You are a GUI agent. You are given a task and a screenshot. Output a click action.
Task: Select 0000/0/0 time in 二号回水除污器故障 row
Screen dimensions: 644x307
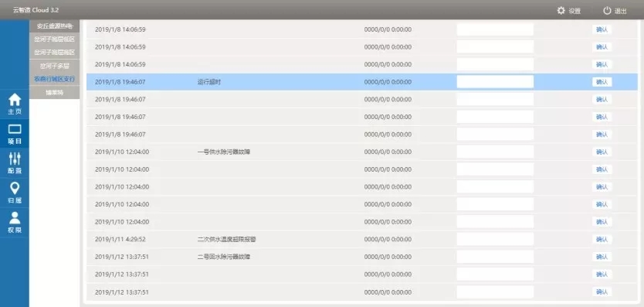(x=388, y=257)
